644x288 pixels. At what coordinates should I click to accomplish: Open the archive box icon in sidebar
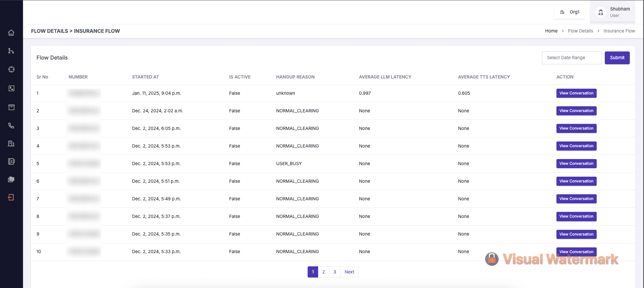point(11,107)
